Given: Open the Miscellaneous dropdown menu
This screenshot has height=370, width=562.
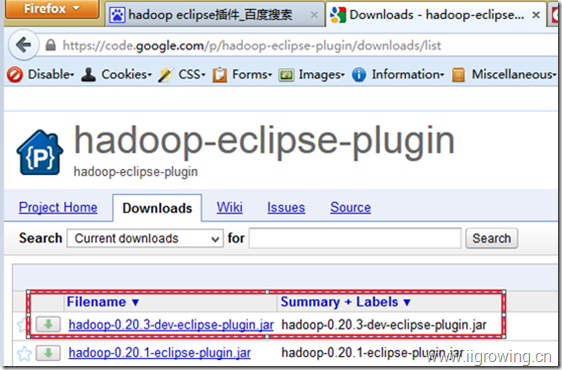Looking at the screenshot, I should pos(514,74).
